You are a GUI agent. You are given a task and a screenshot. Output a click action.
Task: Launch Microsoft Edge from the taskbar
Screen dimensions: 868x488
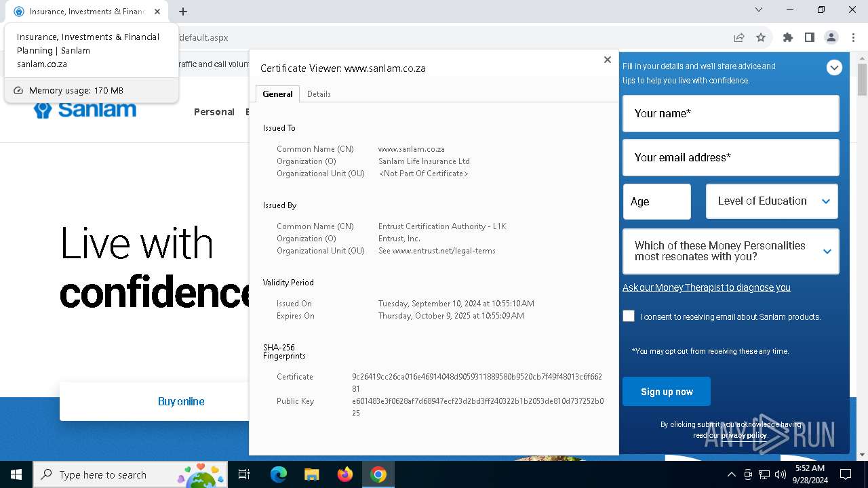(x=279, y=474)
